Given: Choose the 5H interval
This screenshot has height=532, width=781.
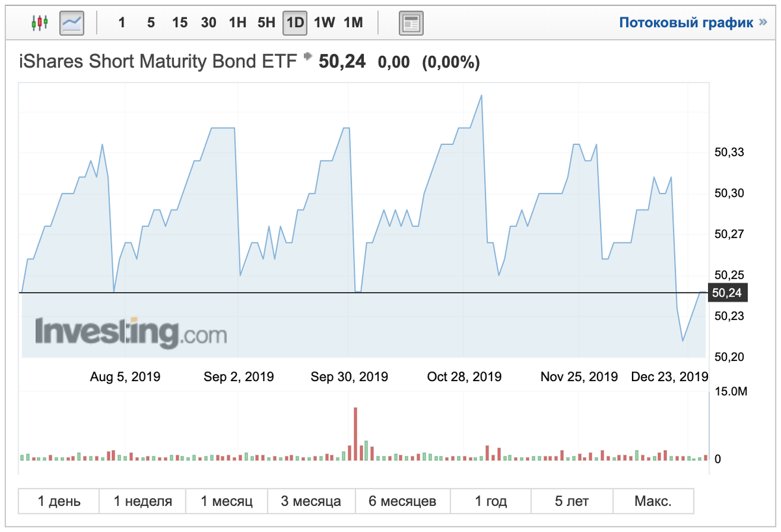Looking at the screenshot, I should click(x=266, y=23).
